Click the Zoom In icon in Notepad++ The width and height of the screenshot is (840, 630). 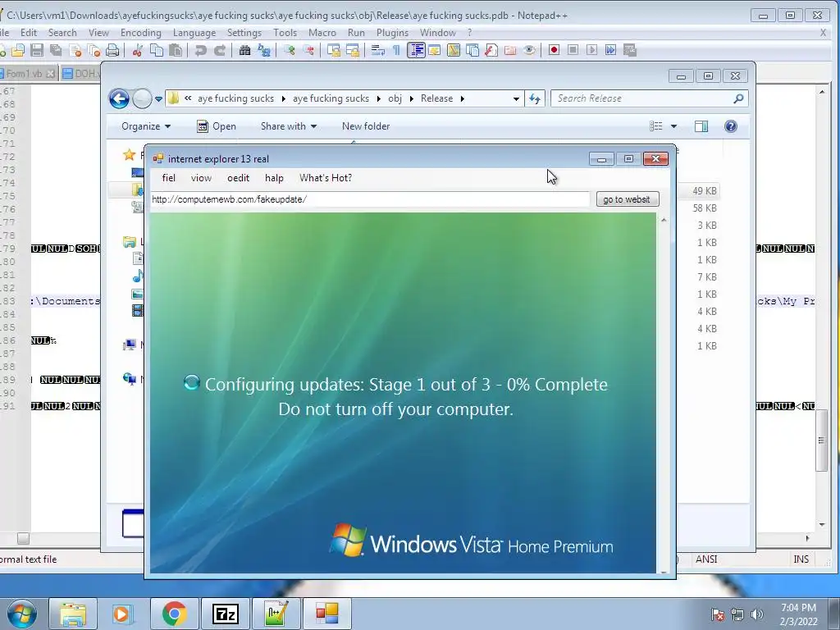pos(290,50)
